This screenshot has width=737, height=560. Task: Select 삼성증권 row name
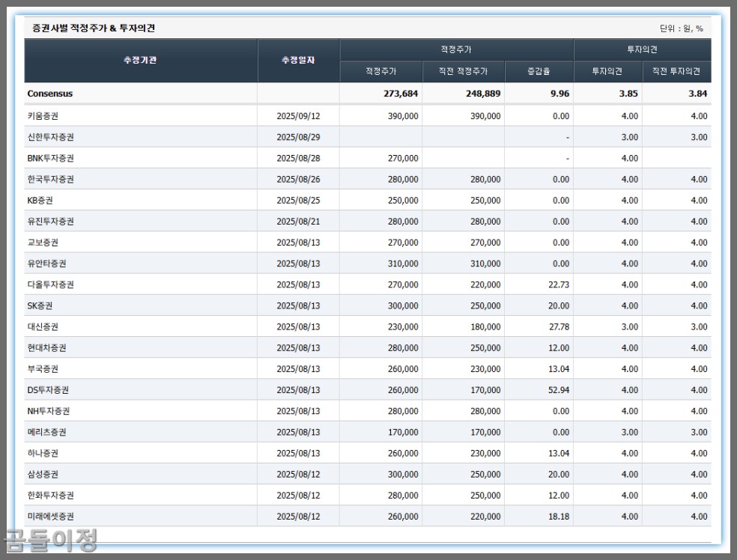[43, 475]
